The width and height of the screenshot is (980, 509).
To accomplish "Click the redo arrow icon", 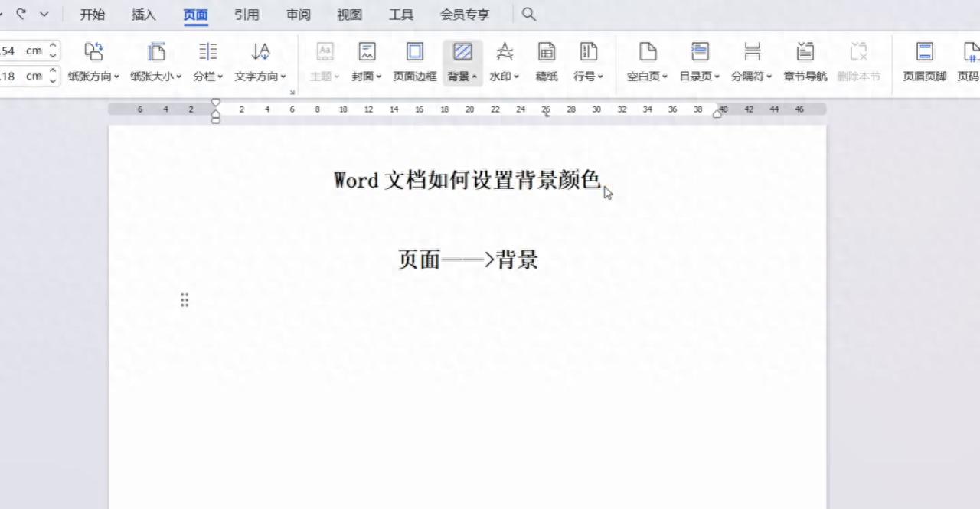I will coord(21,14).
